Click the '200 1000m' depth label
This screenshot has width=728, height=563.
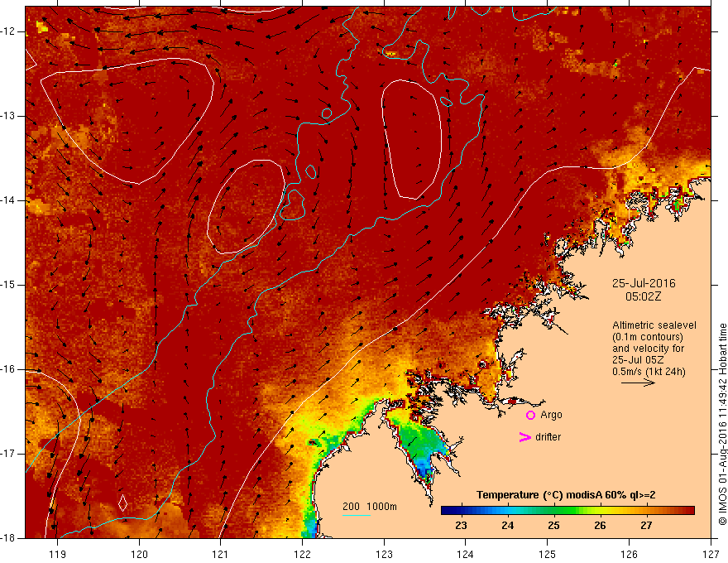pos(370,507)
